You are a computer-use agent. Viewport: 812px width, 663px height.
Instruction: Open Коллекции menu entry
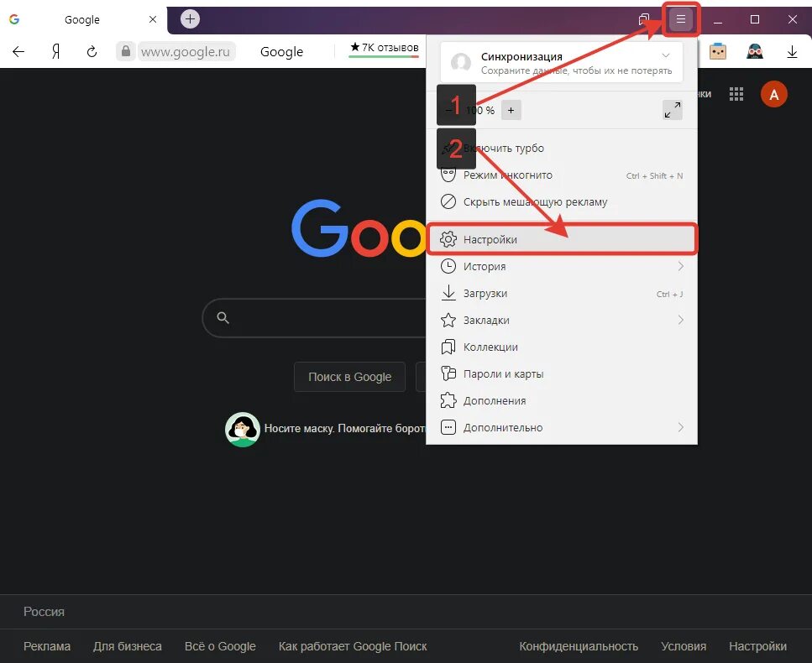pyautogui.click(x=562, y=347)
